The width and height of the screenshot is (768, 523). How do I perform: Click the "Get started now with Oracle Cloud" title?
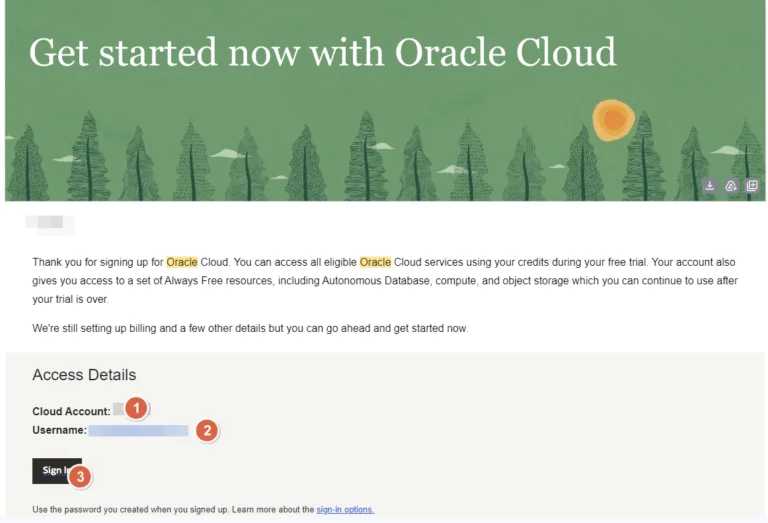(322, 52)
